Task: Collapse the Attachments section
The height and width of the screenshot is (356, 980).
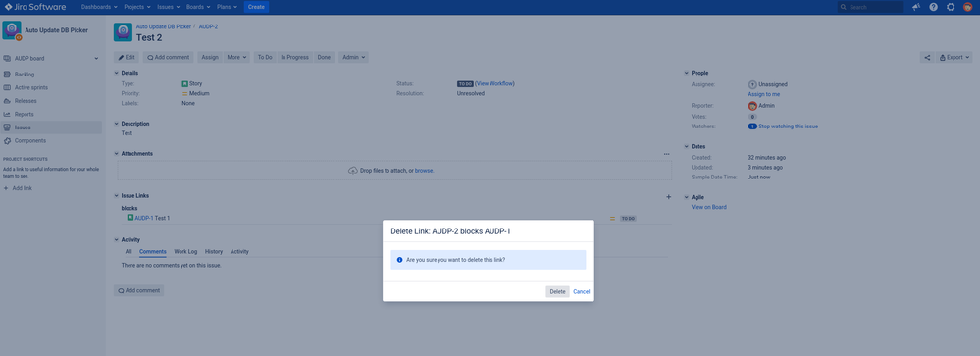Action: 117,154
